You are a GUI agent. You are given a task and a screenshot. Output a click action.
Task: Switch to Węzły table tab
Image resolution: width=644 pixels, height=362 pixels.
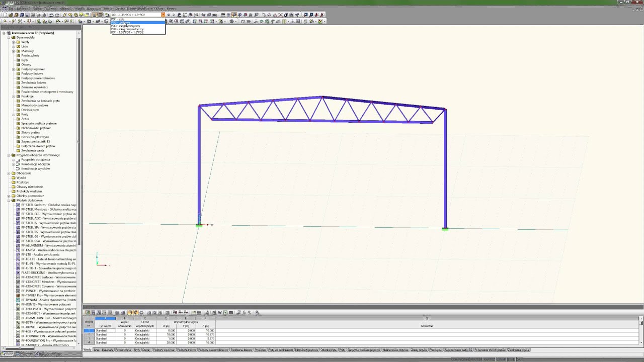87,349
